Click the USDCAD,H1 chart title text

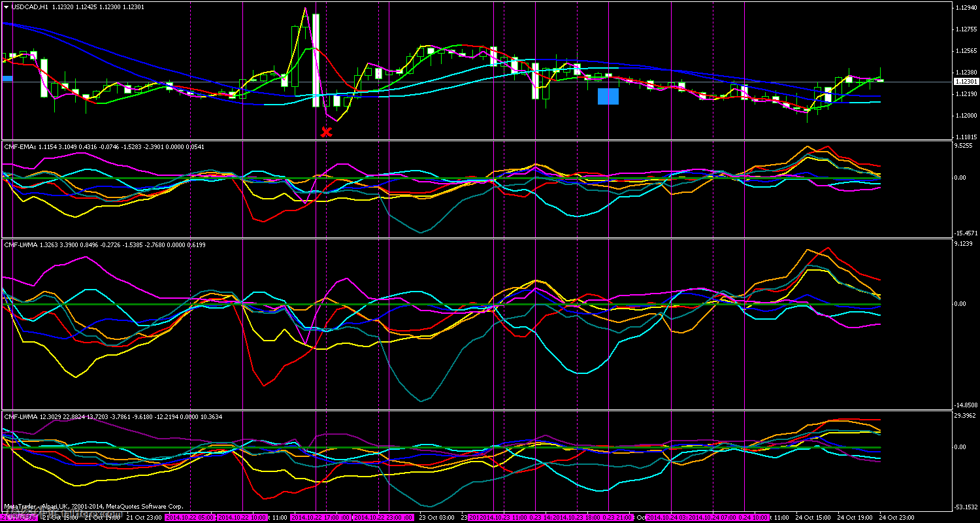click(x=29, y=7)
